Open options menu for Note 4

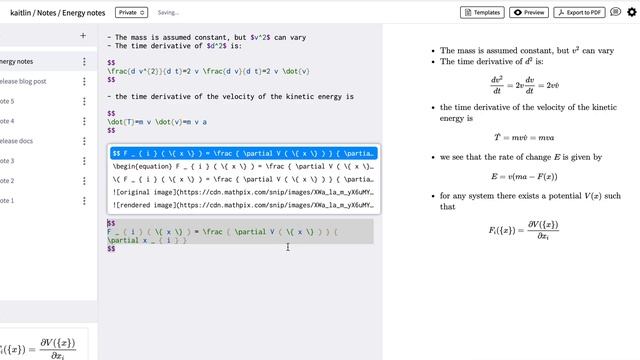pyautogui.click(x=84, y=121)
